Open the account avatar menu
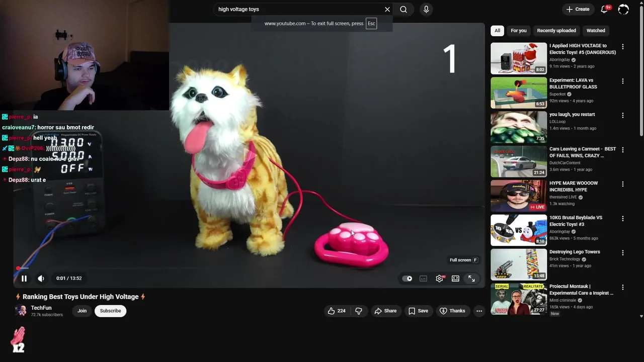Viewport: 644px width, 362px height. coord(623,9)
